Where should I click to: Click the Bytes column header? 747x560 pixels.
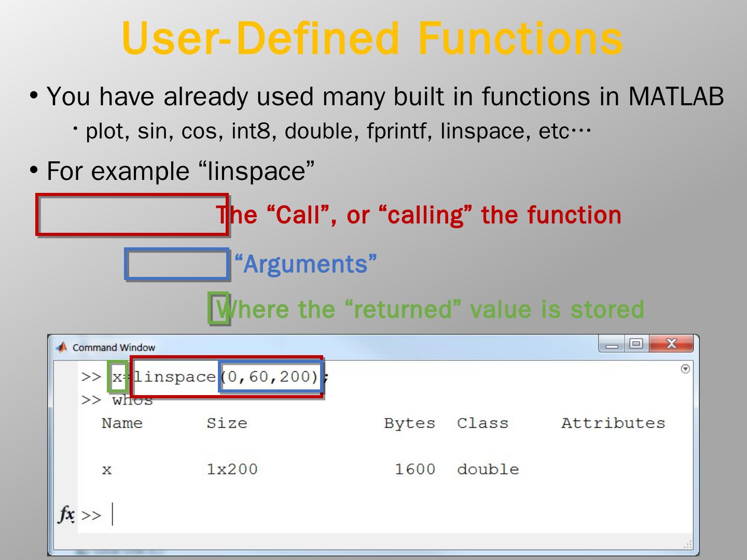point(409,423)
